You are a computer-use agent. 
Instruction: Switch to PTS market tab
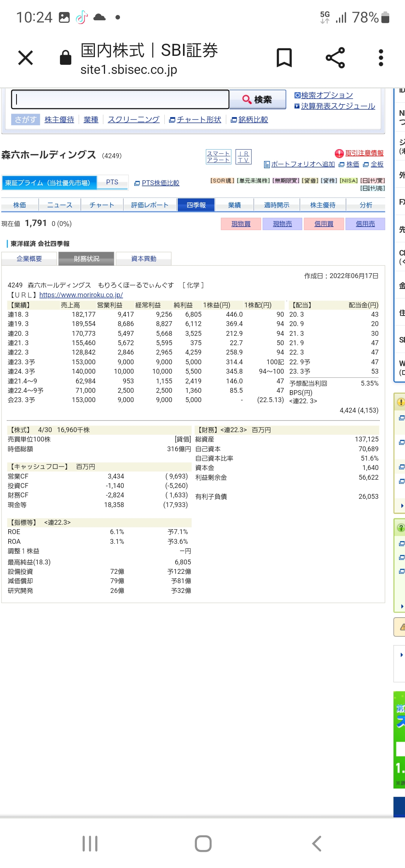(x=112, y=182)
